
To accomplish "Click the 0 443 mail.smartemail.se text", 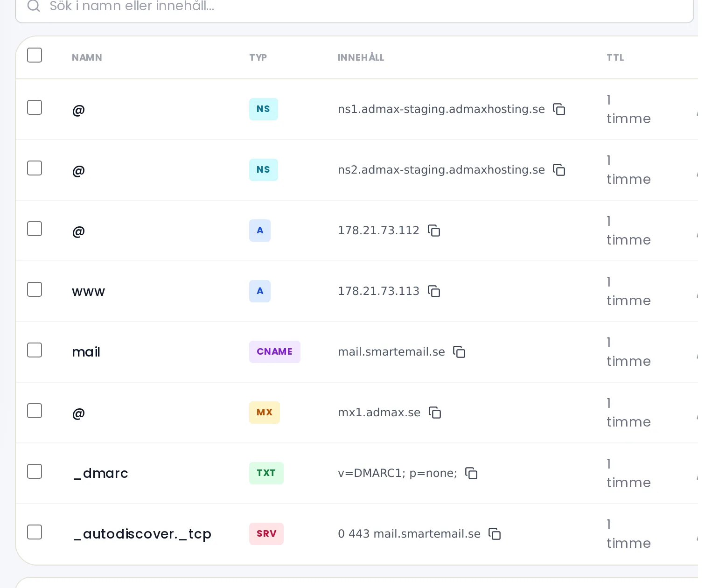I will (x=409, y=534).
